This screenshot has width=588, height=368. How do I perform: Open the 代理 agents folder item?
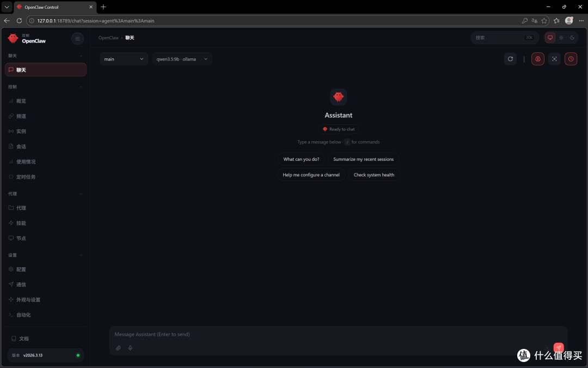coord(46,208)
